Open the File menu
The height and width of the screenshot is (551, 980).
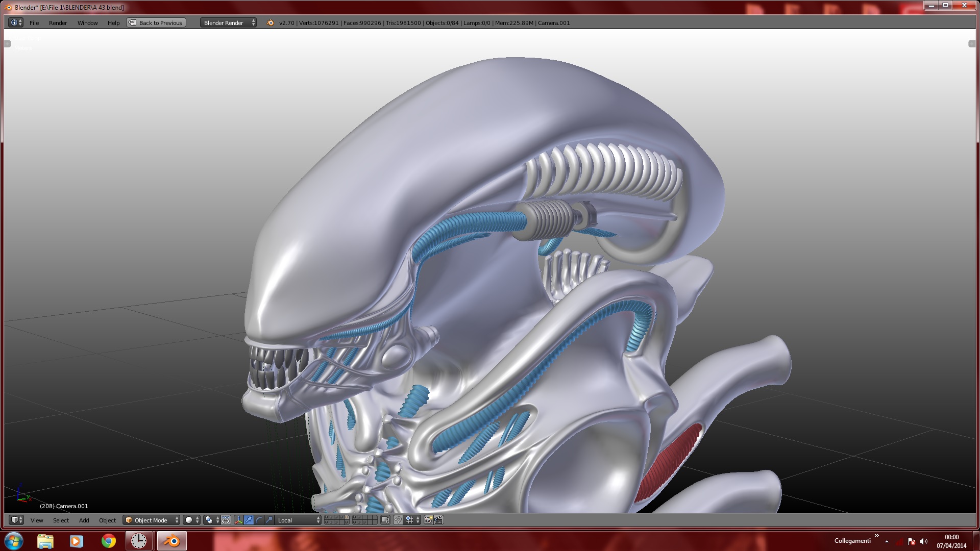[x=34, y=23]
